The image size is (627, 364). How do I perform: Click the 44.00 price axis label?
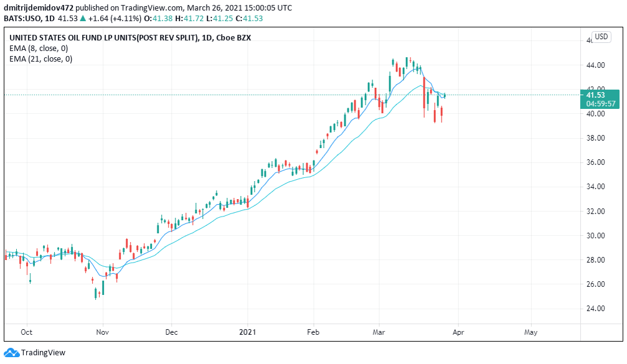(595, 65)
